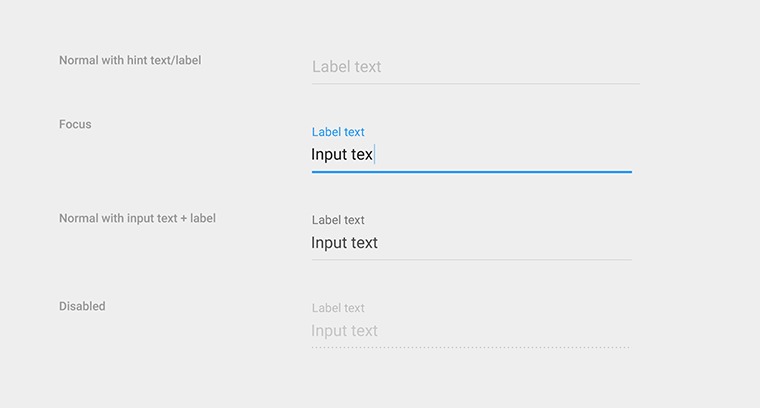Click the partial word 'tex' in the focused field
Screen dimensions: 760x408
pyautogui.click(x=362, y=155)
